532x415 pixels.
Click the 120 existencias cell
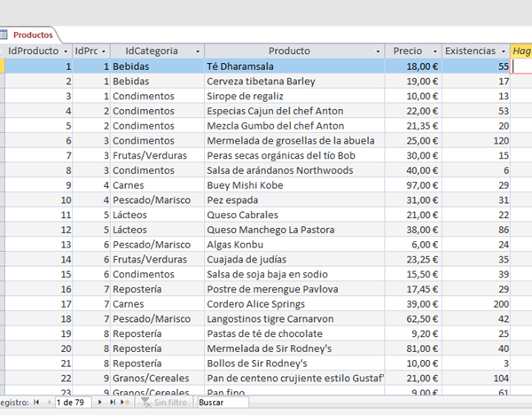coord(476,140)
